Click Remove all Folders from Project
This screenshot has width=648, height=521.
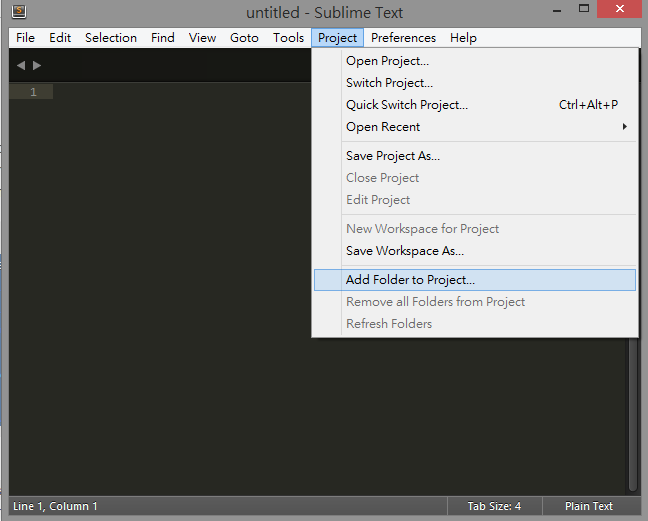click(x=475, y=302)
